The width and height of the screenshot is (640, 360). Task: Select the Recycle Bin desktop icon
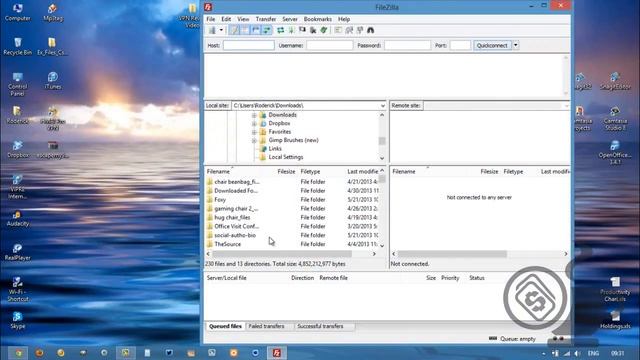pos(17,46)
